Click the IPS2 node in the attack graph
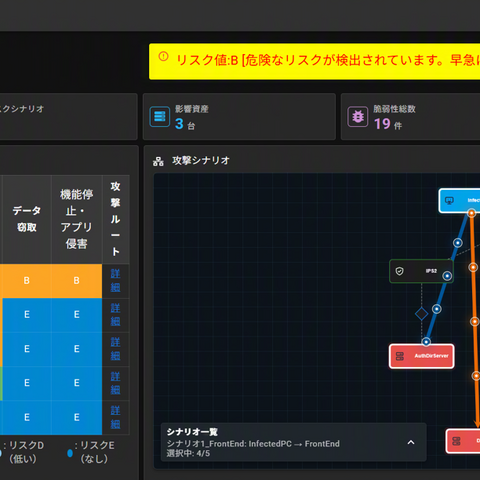Viewport: 480px width, 480px height. pyautogui.click(x=421, y=271)
